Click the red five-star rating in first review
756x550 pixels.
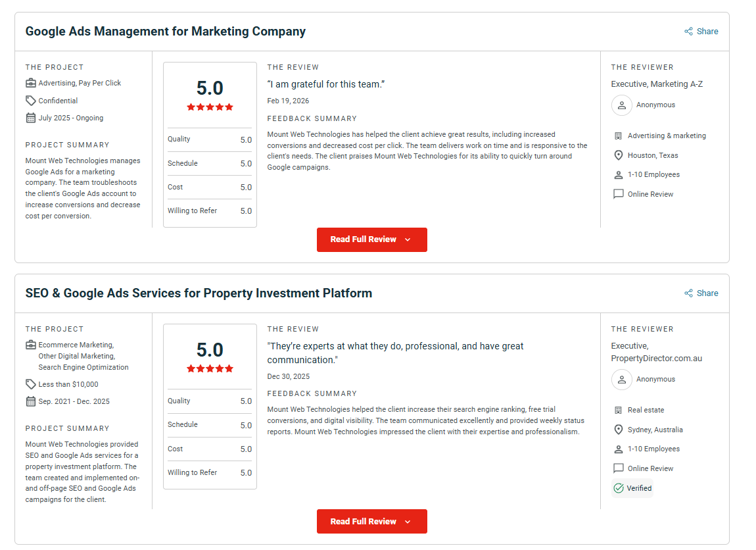click(210, 107)
